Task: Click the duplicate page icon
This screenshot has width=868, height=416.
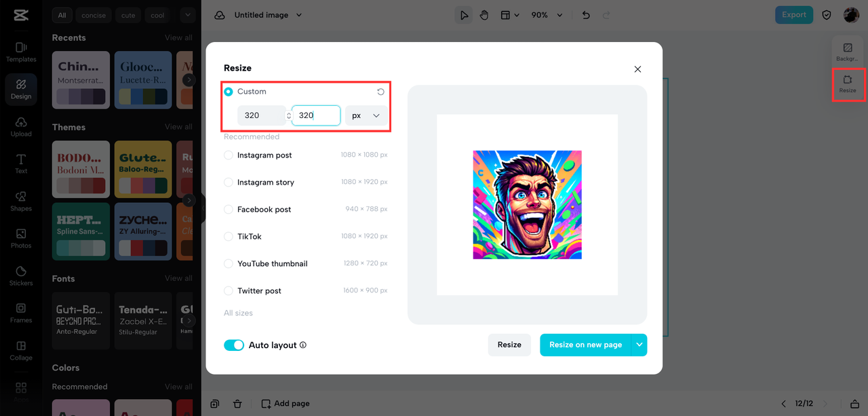Action: click(x=214, y=403)
